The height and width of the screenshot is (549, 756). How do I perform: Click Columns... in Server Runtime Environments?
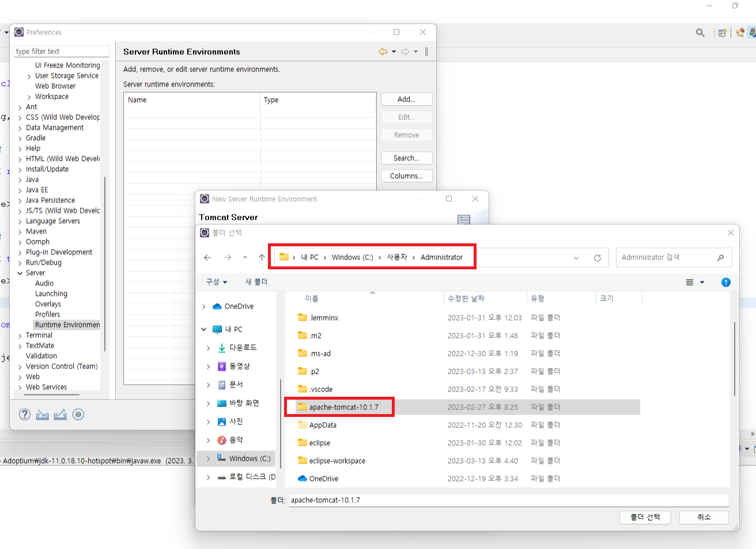tap(407, 176)
